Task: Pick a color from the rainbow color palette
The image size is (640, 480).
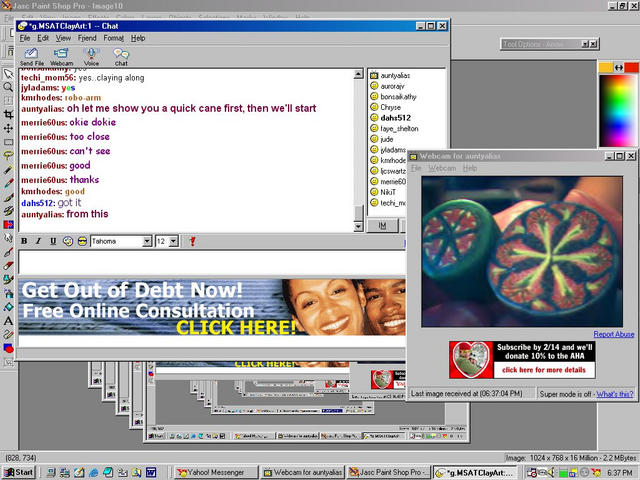Action: (618, 110)
